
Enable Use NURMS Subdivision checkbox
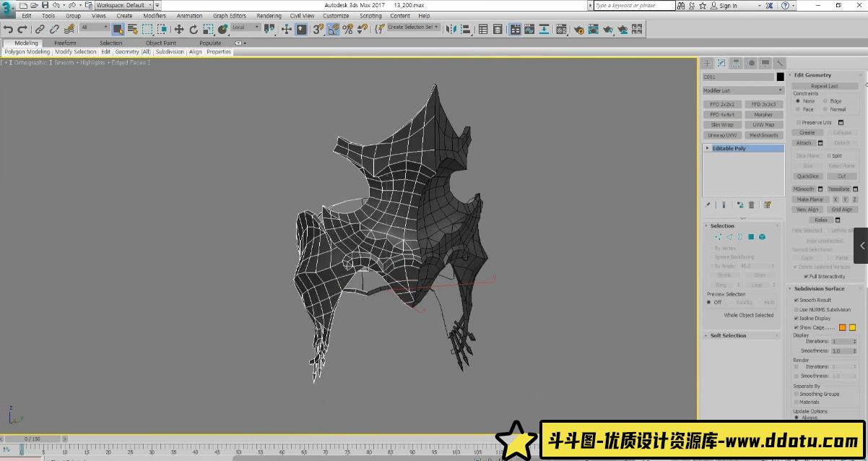797,309
